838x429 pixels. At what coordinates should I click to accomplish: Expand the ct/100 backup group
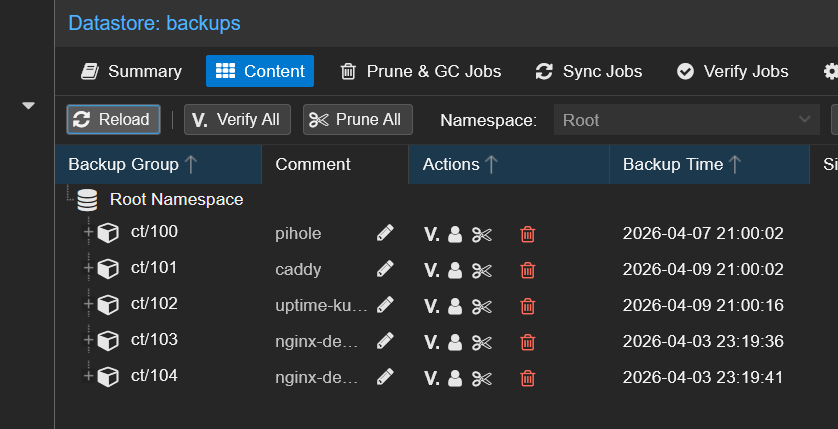click(89, 232)
